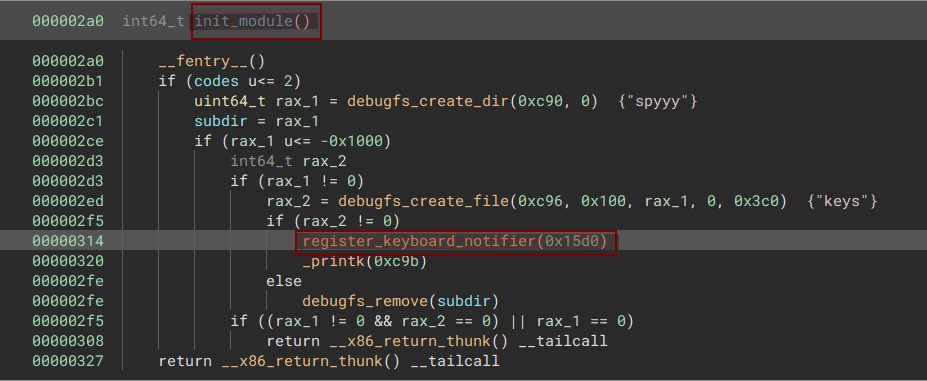Open the debugfs_remove function call
This screenshot has width=927, height=381.
pyautogui.click(x=365, y=301)
